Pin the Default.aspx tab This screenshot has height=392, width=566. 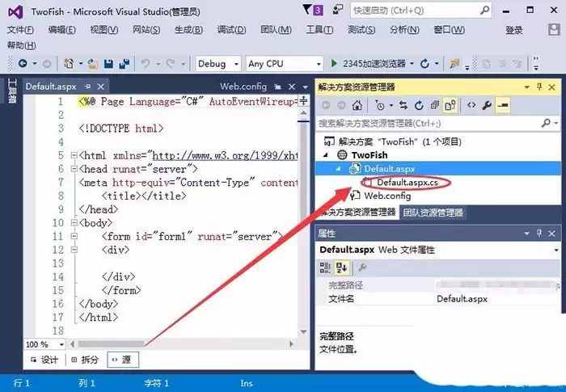[x=88, y=86]
